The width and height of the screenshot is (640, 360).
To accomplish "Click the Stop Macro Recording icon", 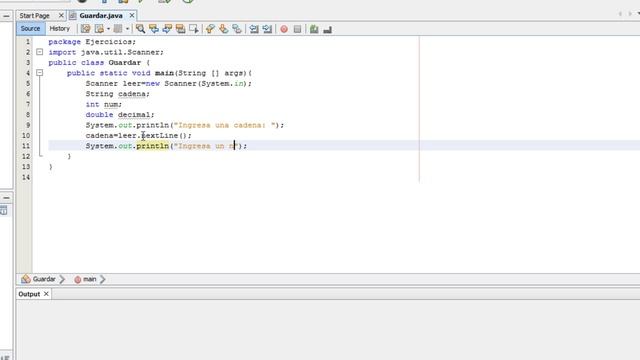I will [298, 29].
